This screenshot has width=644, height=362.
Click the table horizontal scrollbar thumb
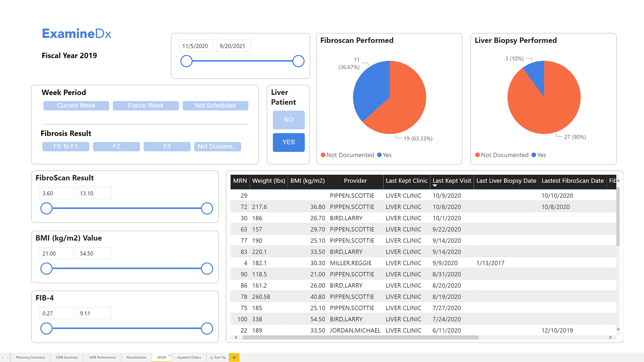point(360,338)
